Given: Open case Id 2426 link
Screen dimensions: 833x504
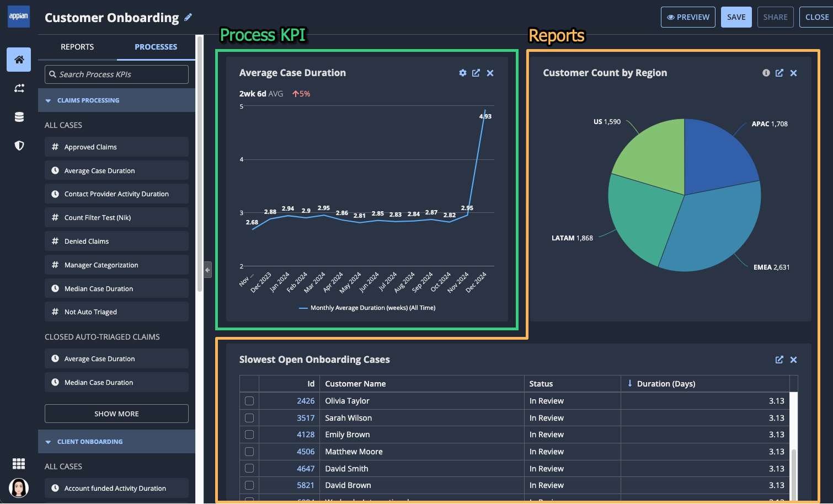Looking at the screenshot, I should [306, 401].
